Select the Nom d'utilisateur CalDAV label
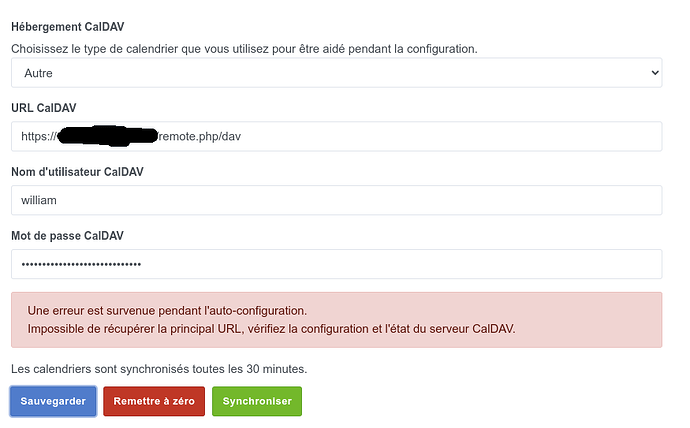The image size is (690, 428). pyautogui.click(x=77, y=172)
